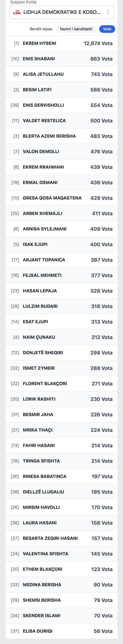Sort by Numri i kandidatit

(76, 29)
